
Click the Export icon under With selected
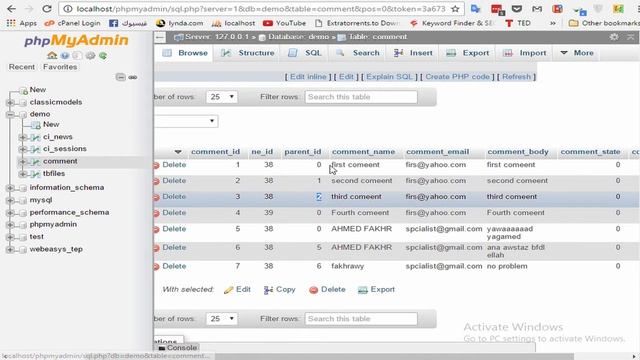[362, 290]
